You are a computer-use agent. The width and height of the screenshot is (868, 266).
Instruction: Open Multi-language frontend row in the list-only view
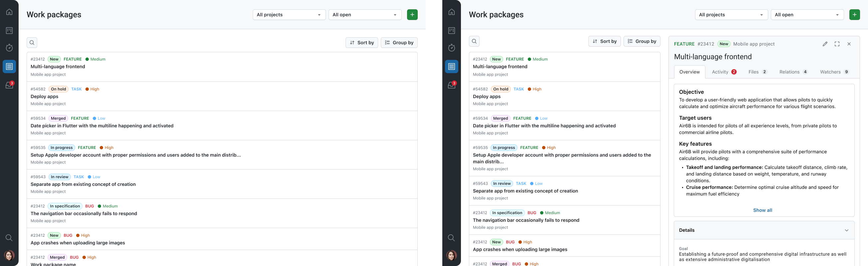click(222, 67)
